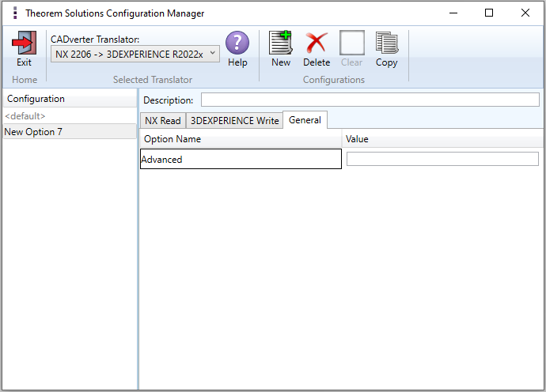This screenshot has height=392, width=546.
Task: Click the greyed-out Clear configuration icon
Action: coord(351,43)
